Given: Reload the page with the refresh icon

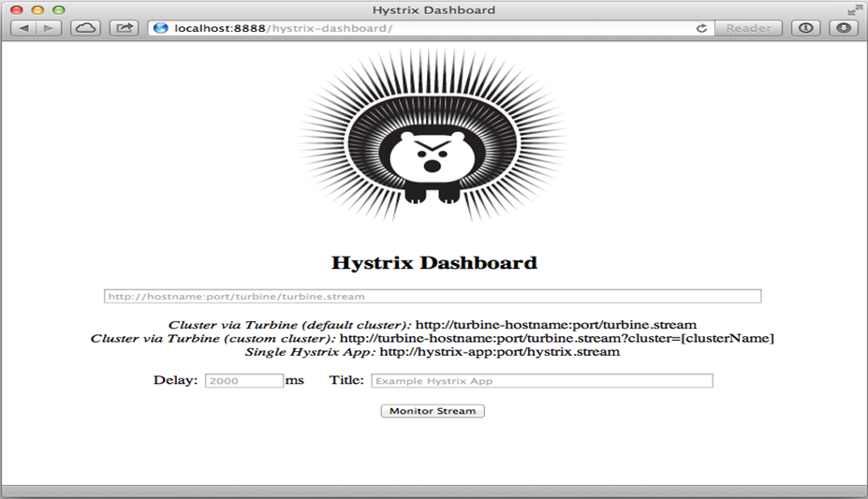Looking at the screenshot, I should click(x=701, y=28).
